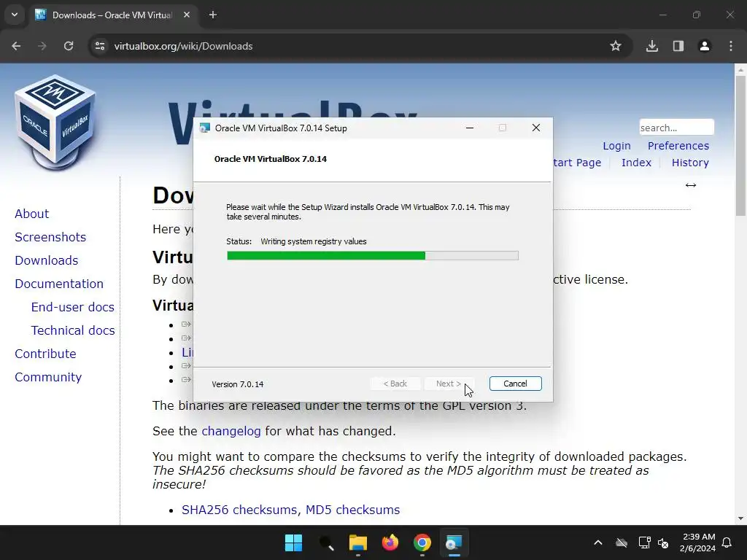Minimize the VirtualBox Setup dialog
The width and height of the screenshot is (747, 560).
[x=470, y=128]
